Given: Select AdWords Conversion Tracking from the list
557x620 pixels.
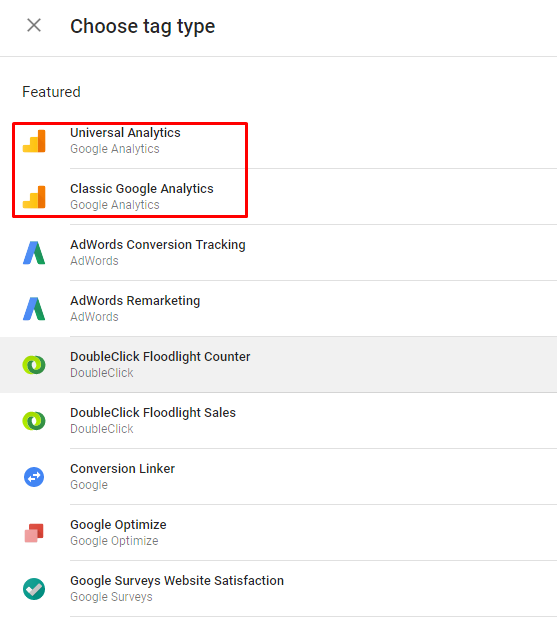Looking at the screenshot, I should [x=278, y=253].
